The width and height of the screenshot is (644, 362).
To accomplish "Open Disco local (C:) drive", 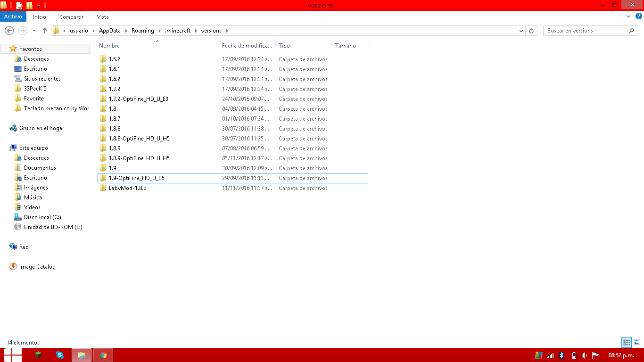I will tap(42, 217).
